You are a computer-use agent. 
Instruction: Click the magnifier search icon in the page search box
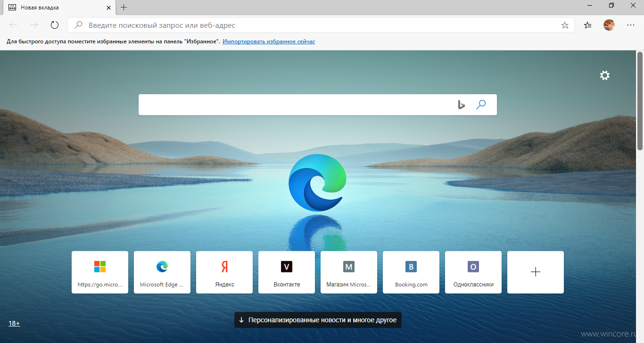[x=481, y=105]
